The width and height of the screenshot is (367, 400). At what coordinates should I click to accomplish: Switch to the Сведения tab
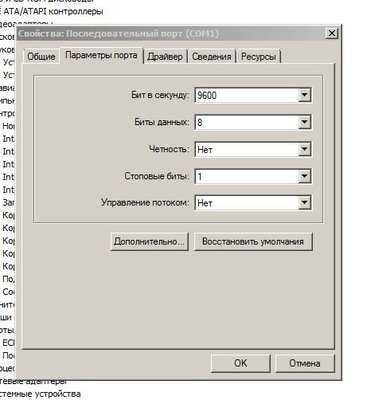(212, 56)
